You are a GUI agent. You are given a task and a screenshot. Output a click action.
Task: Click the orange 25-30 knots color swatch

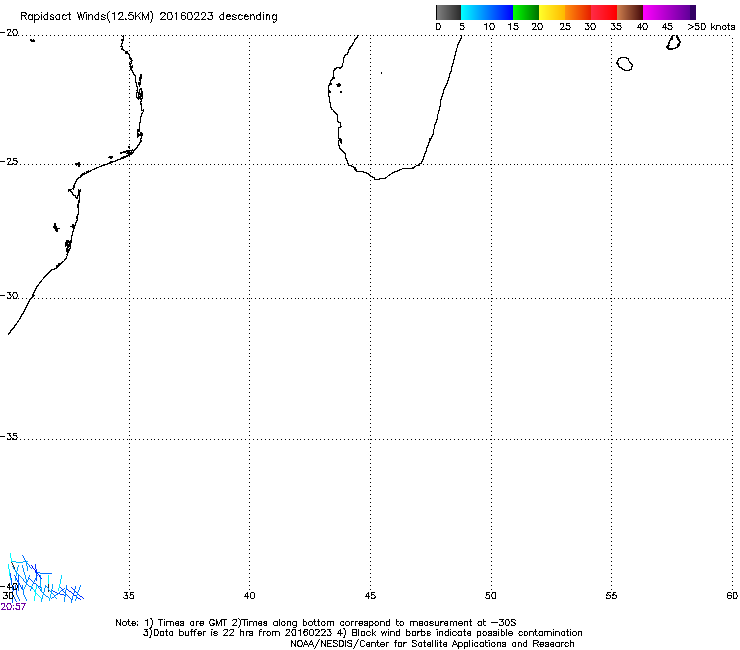pos(578,12)
